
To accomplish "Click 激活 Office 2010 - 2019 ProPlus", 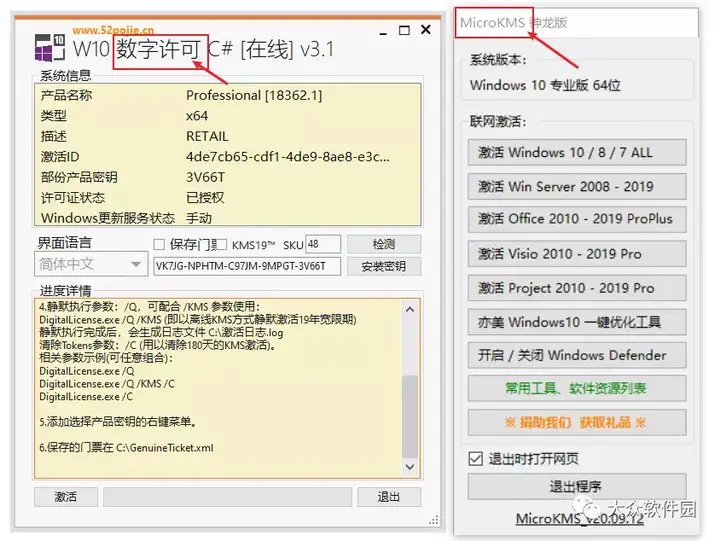I will pos(577,219).
